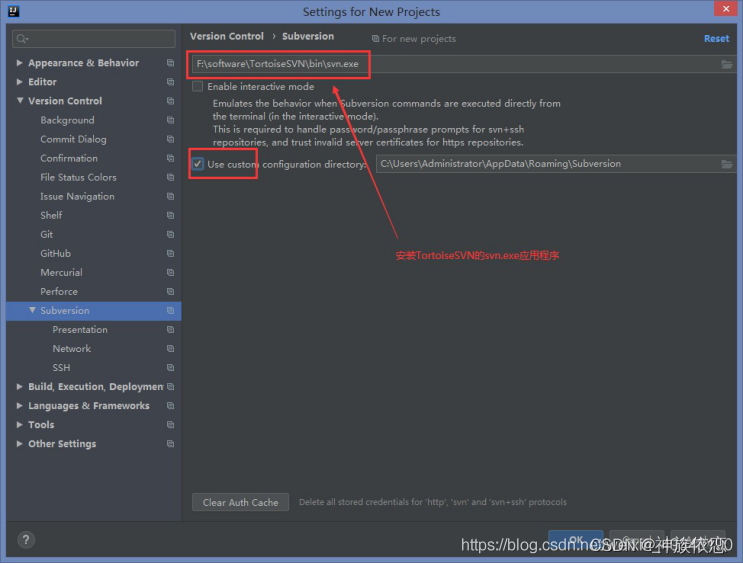Open Subversion SSH settings
Screen dimensions: 743x564
pyautogui.click(x=61, y=367)
